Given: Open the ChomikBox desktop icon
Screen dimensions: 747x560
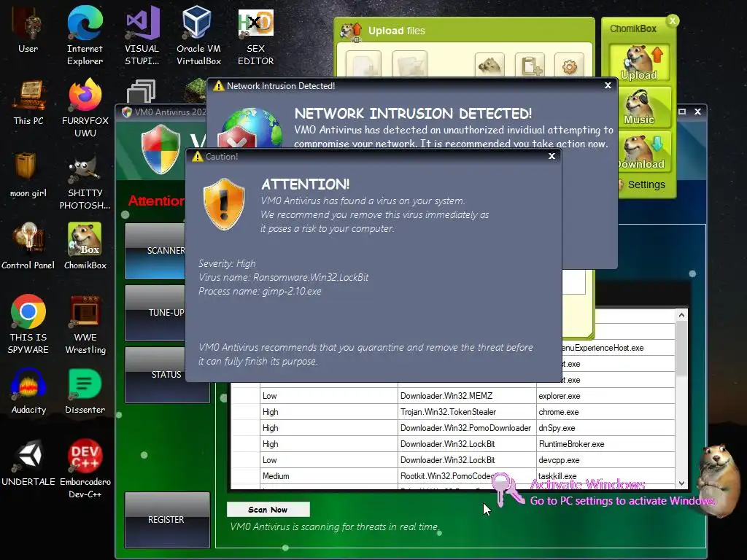Looking at the screenshot, I should [85, 246].
